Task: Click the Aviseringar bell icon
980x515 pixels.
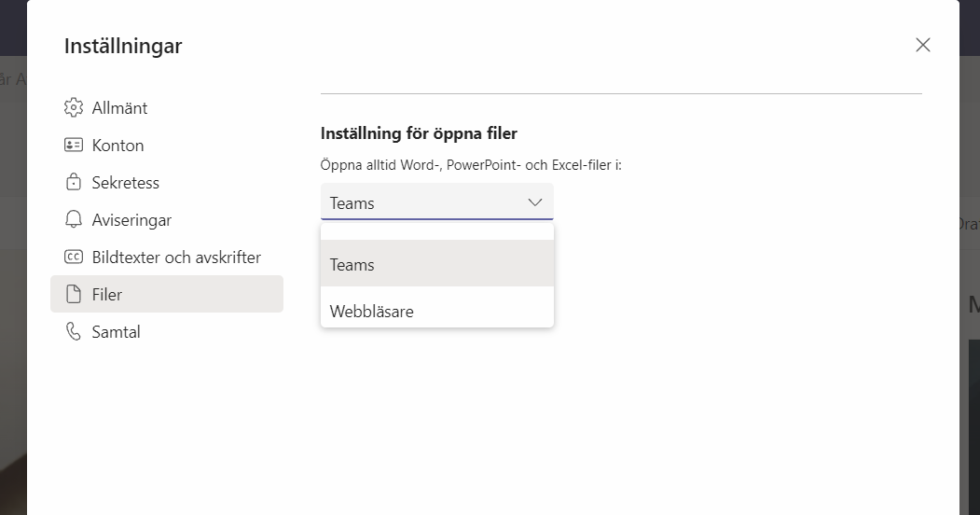Action: [x=73, y=219]
